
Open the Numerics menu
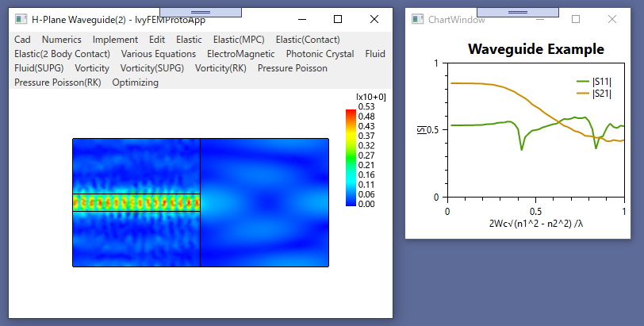62,40
